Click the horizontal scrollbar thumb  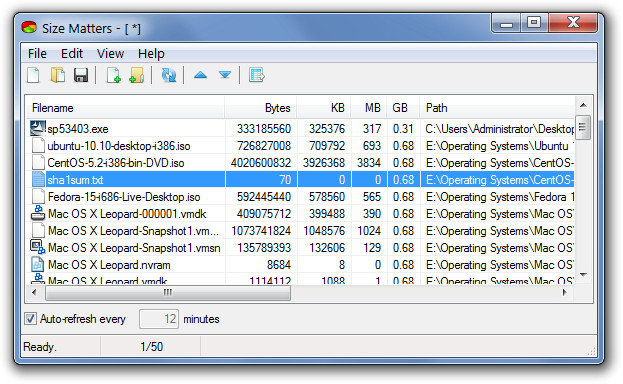point(168,293)
